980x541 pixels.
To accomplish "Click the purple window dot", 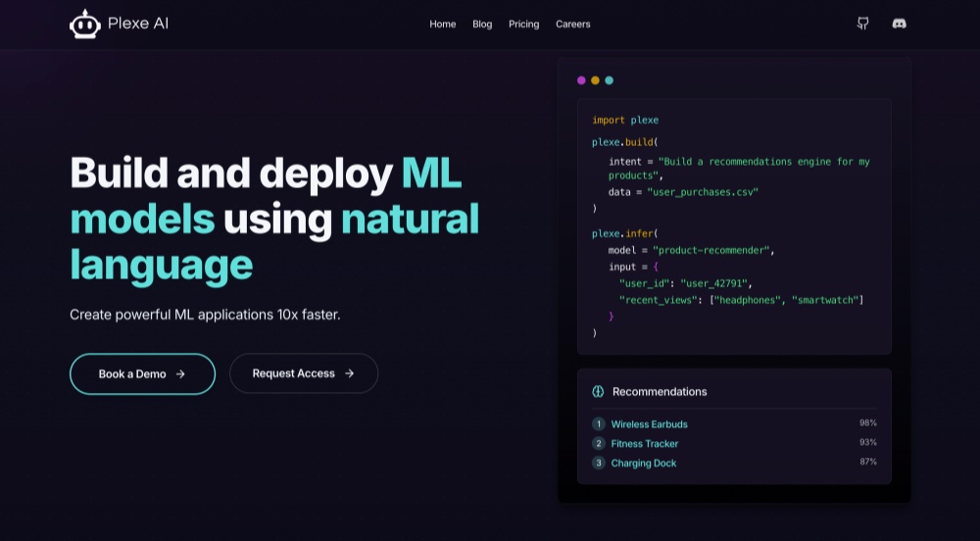I will click(x=581, y=80).
